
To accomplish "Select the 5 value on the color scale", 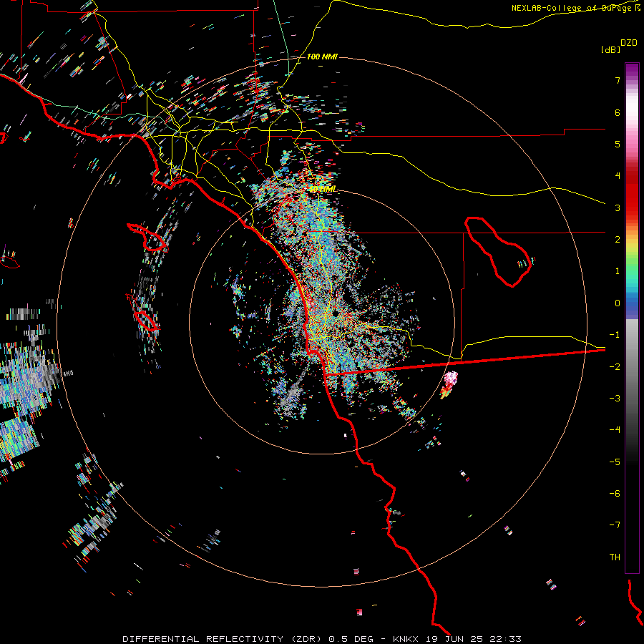I will click(x=618, y=144).
